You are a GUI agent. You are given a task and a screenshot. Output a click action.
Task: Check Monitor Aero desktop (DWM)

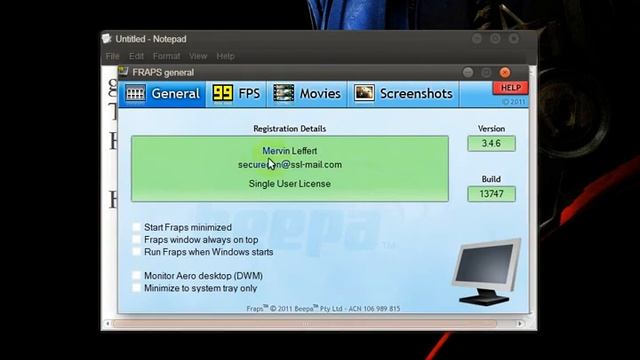[136, 276]
